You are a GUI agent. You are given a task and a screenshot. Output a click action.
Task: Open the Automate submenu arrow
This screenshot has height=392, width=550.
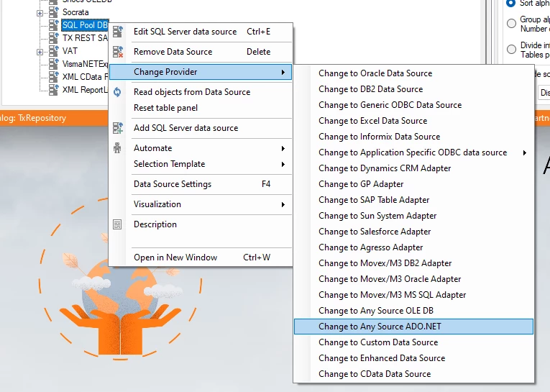[x=283, y=148]
